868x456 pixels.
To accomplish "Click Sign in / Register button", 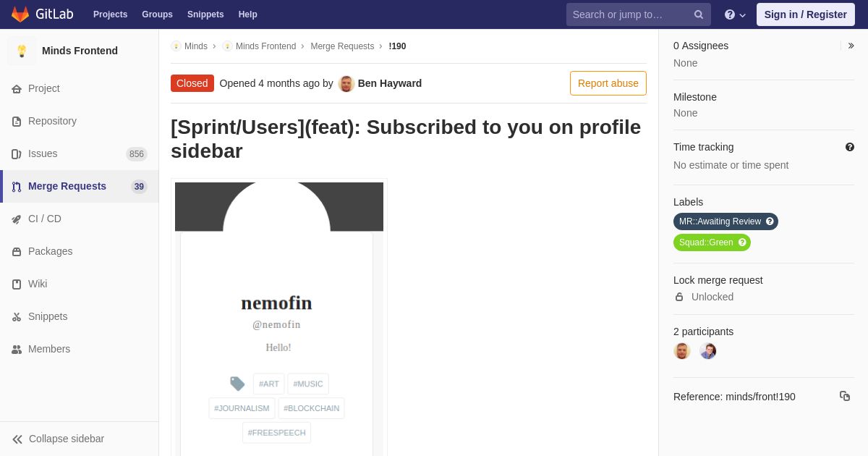I will tap(806, 14).
